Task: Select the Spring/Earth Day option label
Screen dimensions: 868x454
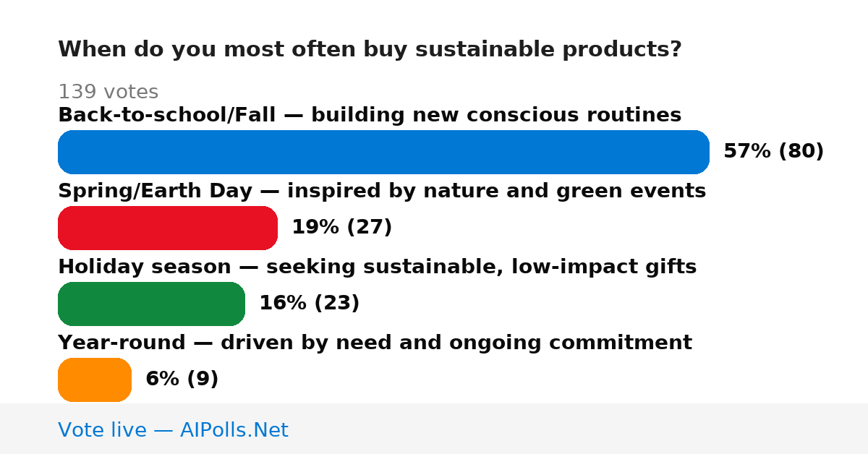Action: point(382,191)
